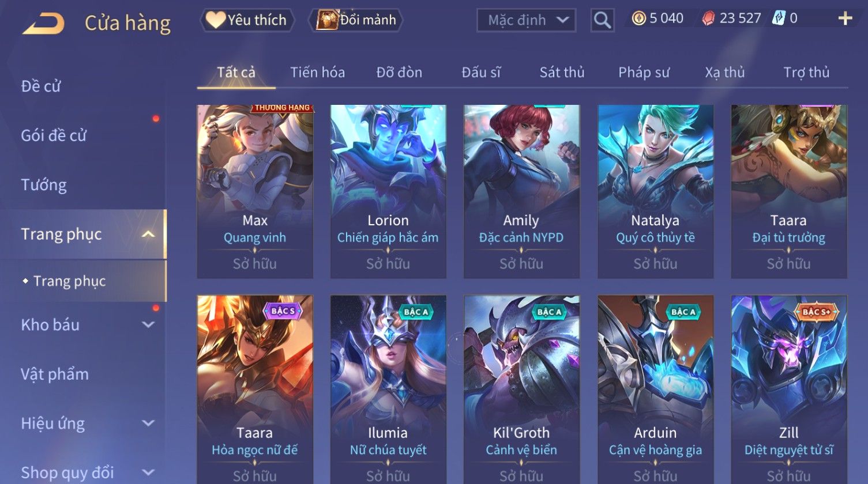This screenshot has height=484, width=868.
Task: Open the search magnifier icon
Action: pos(602,21)
